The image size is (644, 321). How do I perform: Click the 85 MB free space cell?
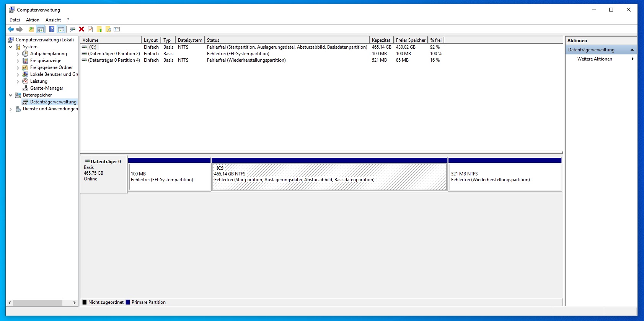click(x=402, y=60)
